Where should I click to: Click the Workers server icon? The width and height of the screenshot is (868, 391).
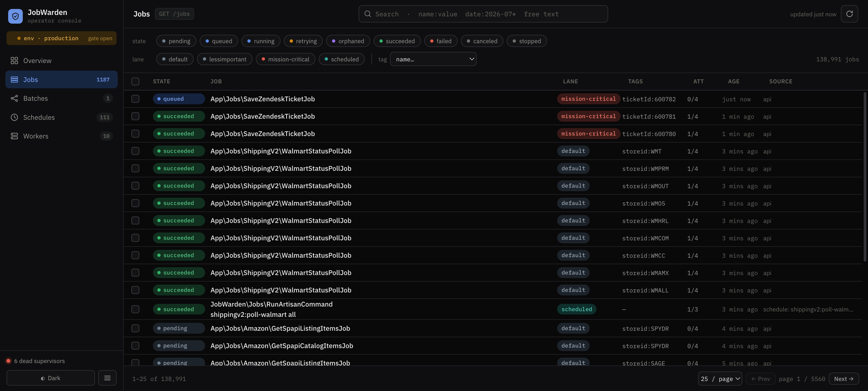click(14, 136)
